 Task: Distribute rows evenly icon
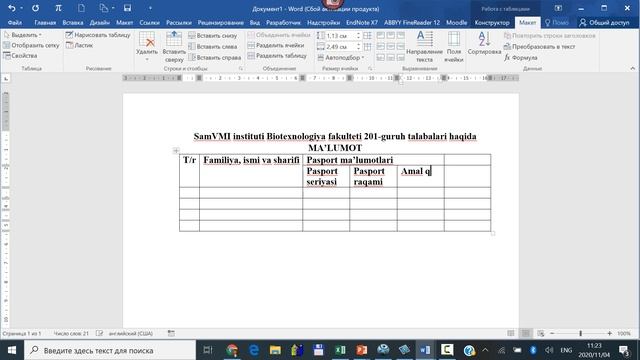[367, 36]
